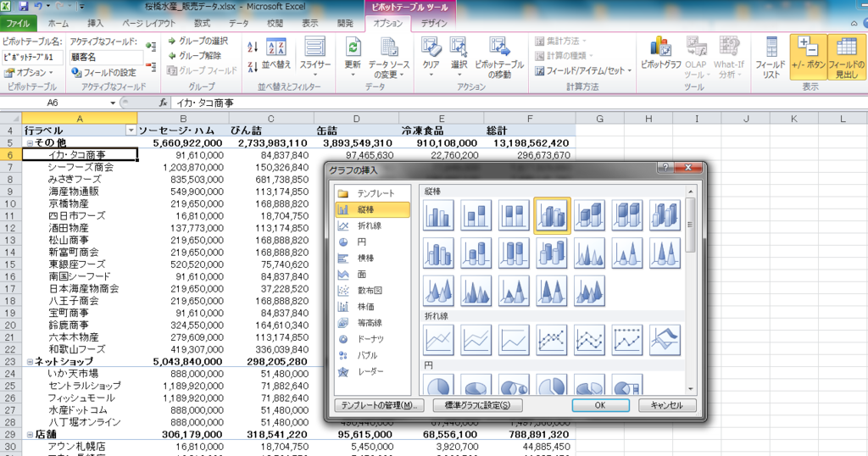Click the Save icon in quick access
This screenshot has height=456, width=868.
pyautogui.click(x=23, y=7)
